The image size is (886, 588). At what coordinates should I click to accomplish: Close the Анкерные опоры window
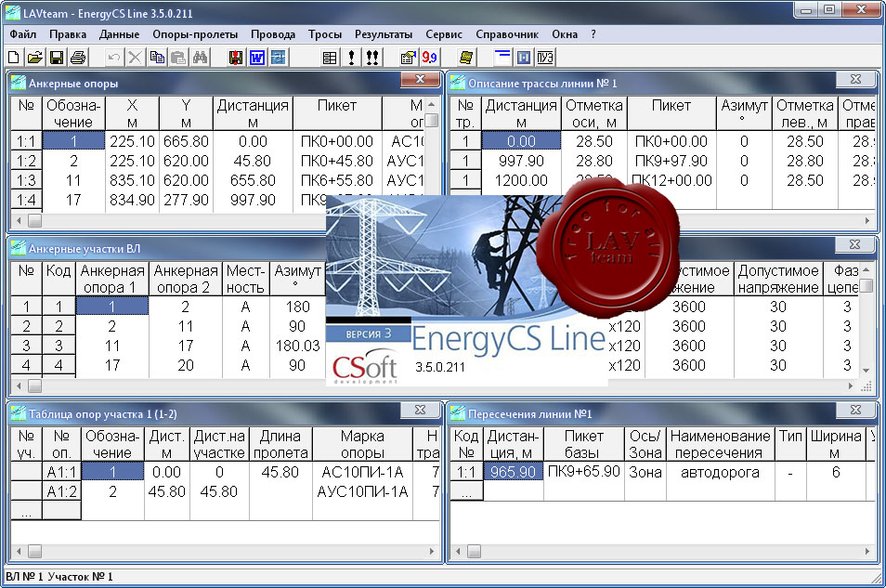click(420, 80)
